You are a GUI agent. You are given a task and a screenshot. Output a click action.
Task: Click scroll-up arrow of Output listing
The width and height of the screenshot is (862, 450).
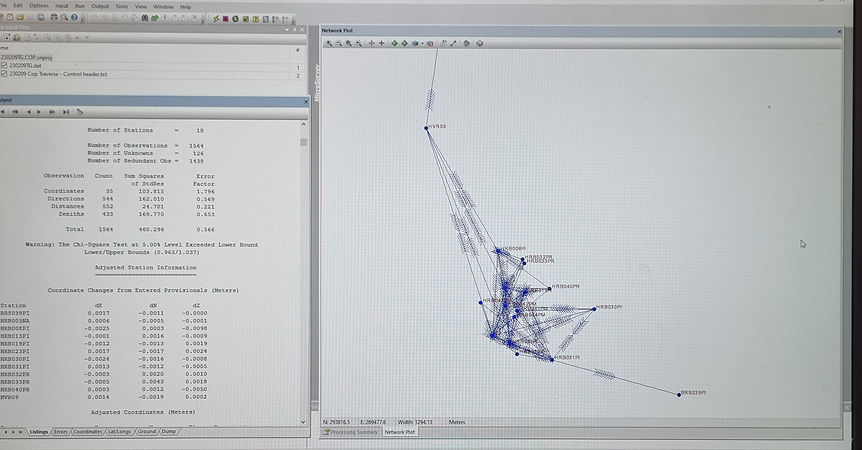point(303,125)
